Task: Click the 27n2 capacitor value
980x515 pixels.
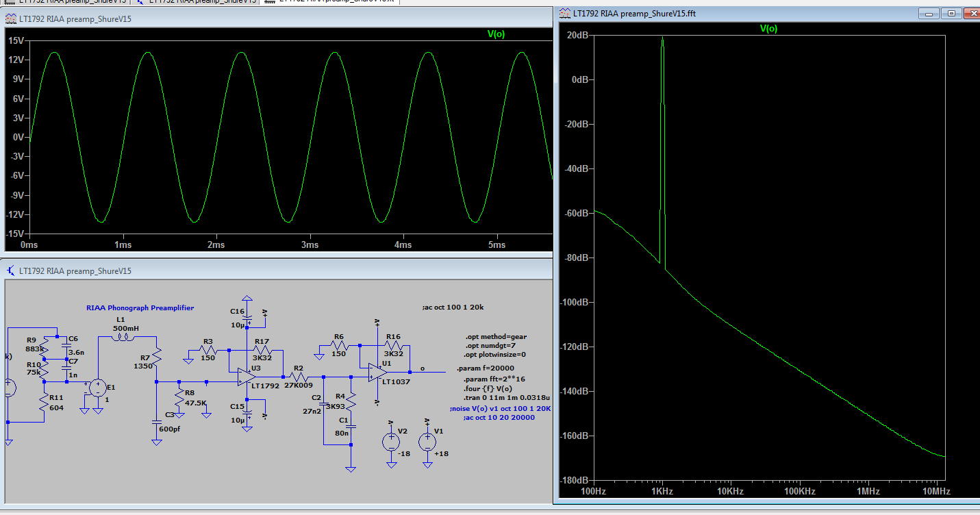Action: (311, 412)
